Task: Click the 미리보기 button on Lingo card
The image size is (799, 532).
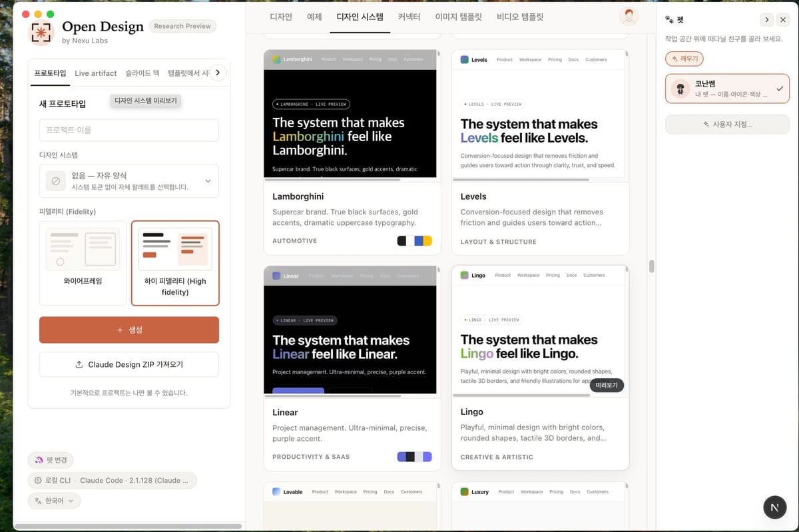Action: (x=607, y=385)
